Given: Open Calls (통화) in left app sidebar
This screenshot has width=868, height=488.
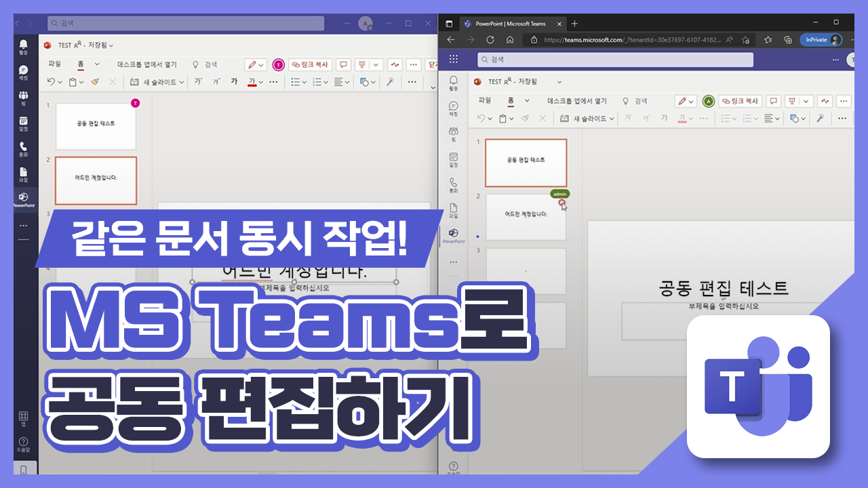Looking at the screenshot, I should tap(24, 148).
